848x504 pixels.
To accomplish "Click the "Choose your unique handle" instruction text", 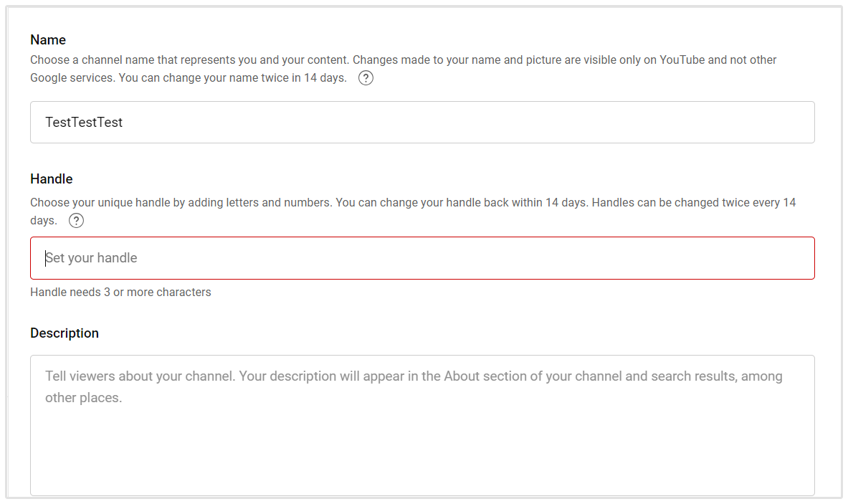I will (x=181, y=203).
